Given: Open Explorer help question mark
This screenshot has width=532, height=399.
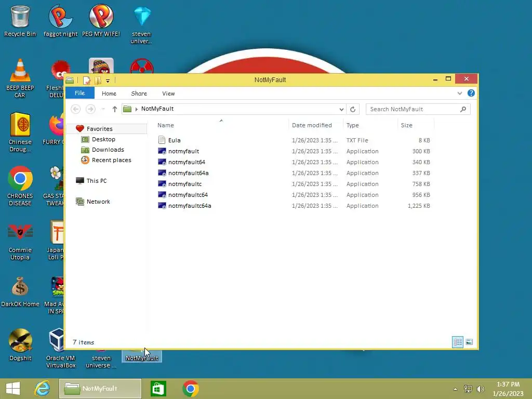Looking at the screenshot, I should tap(471, 93).
